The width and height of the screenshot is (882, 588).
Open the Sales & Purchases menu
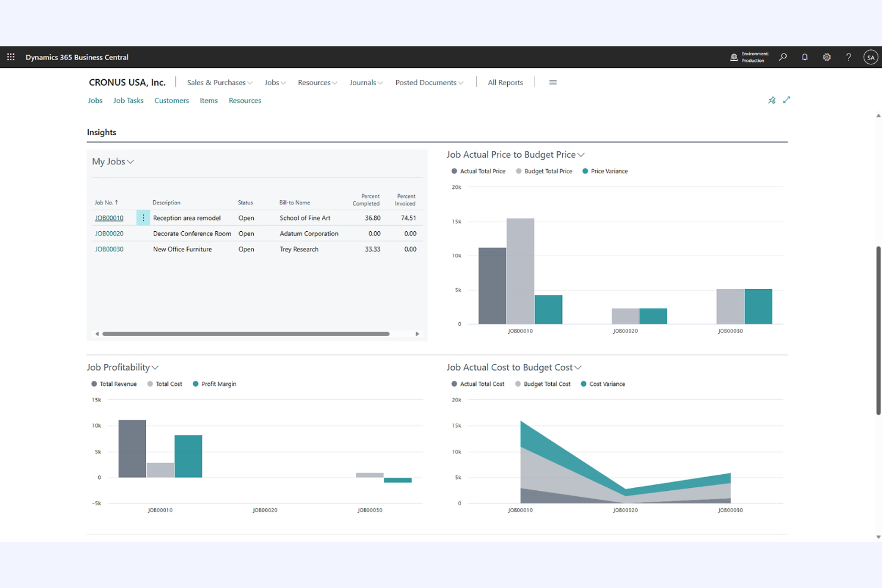point(218,82)
